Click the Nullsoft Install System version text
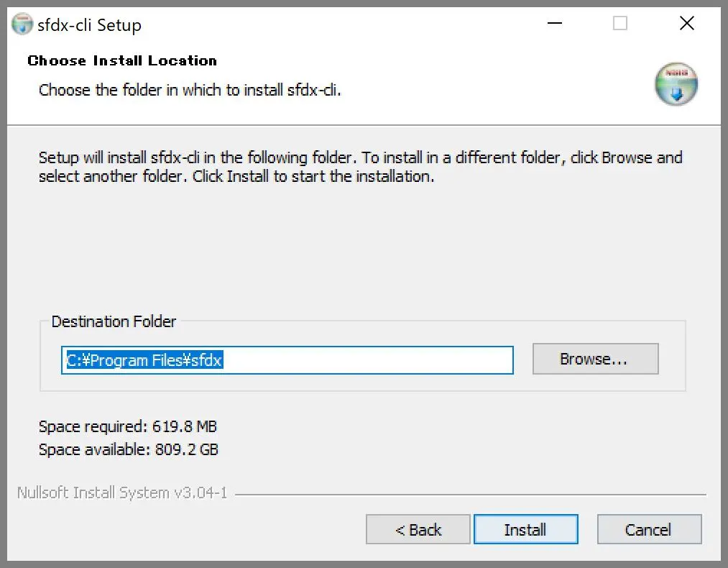 click(122, 493)
